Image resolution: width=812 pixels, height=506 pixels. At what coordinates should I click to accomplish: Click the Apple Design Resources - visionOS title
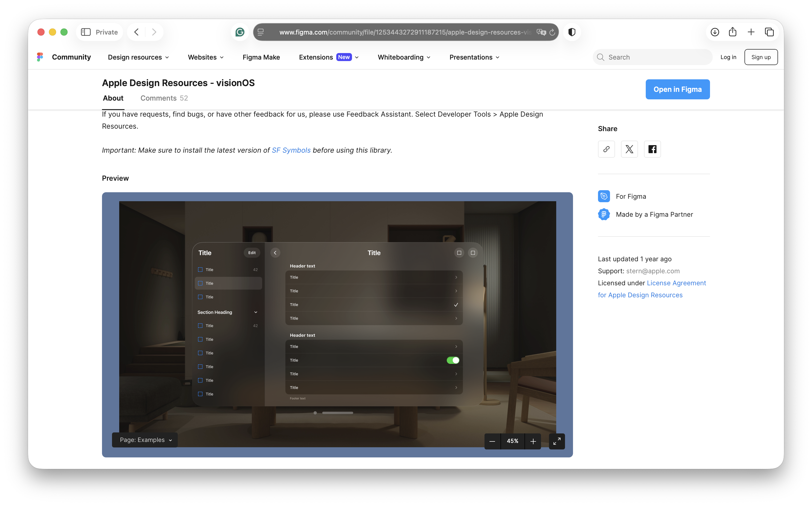[178, 83]
